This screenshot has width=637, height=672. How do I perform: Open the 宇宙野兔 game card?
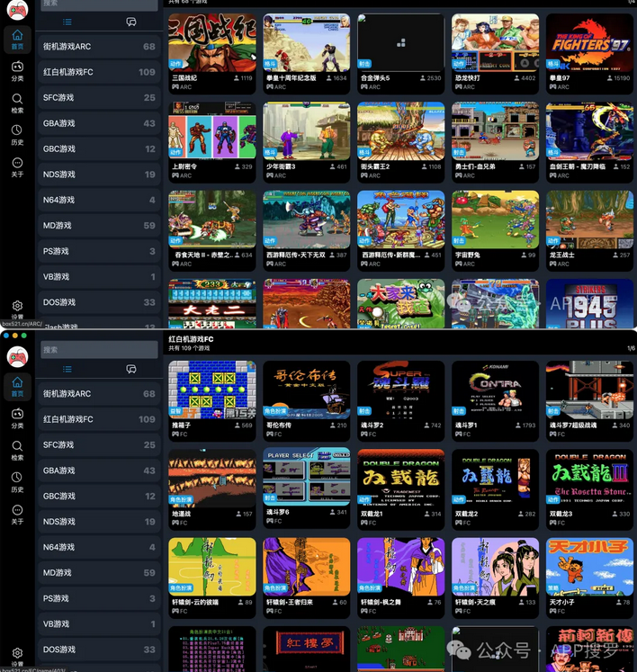point(495,230)
